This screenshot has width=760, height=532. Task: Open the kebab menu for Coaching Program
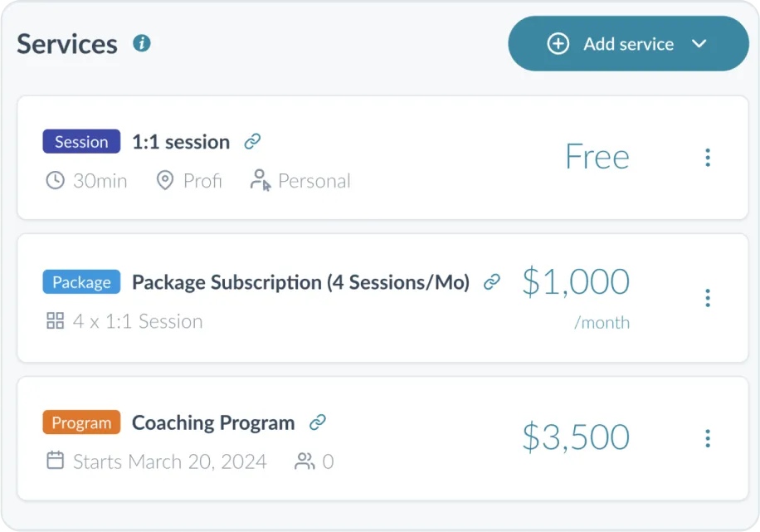(708, 437)
